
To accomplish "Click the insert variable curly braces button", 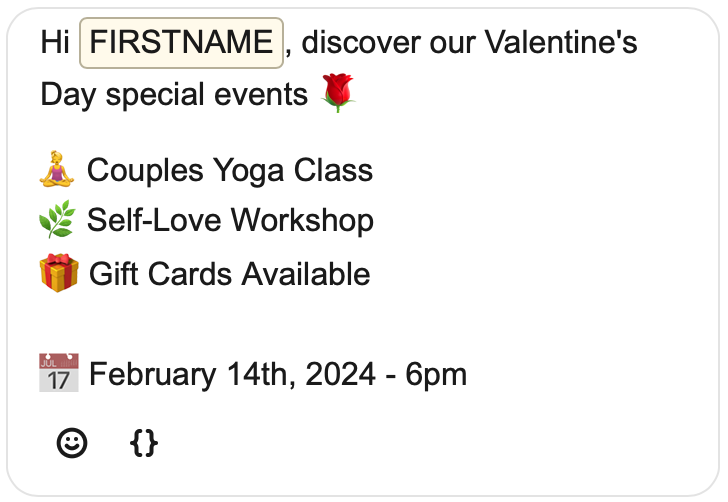I will click(x=144, y=443).
